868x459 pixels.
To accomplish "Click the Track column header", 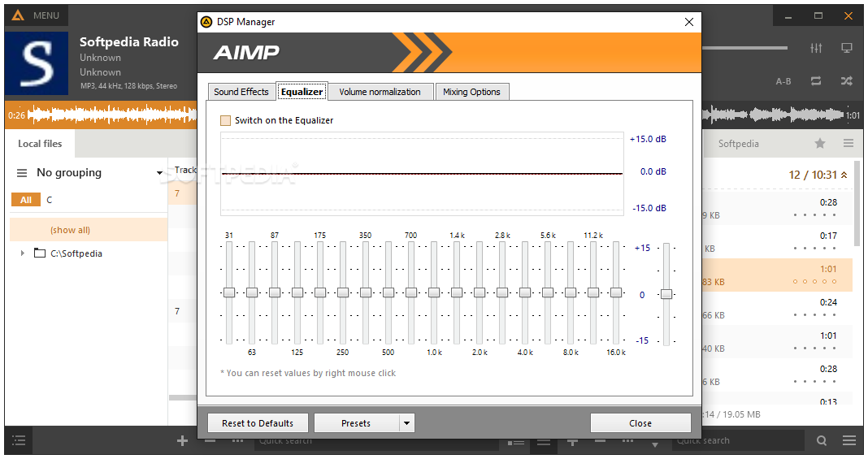I will pyautogui.click(x=184, y=171).
